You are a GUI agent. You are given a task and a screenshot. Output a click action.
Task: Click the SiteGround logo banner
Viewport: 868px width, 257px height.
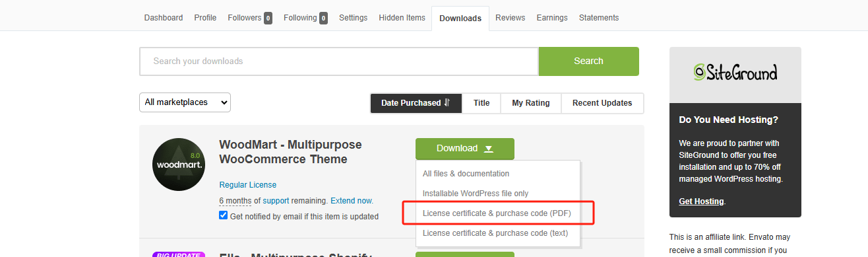pos(735,75)
